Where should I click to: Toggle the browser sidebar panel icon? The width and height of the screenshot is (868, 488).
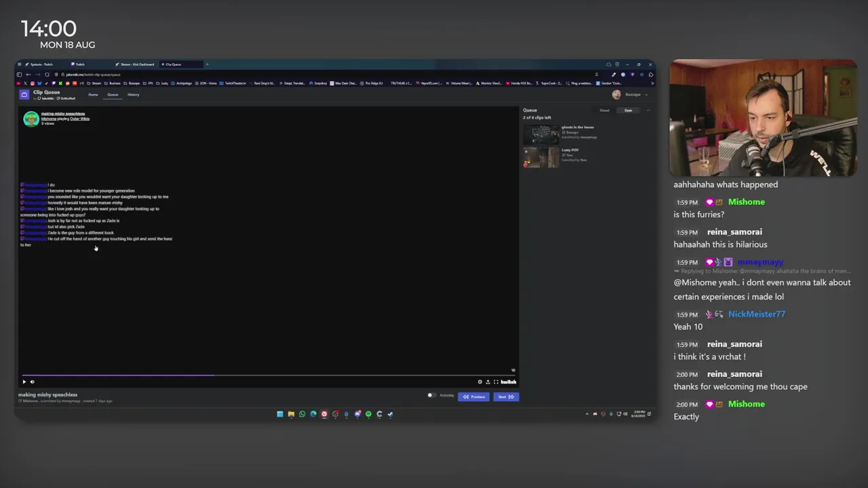point(19,75)
